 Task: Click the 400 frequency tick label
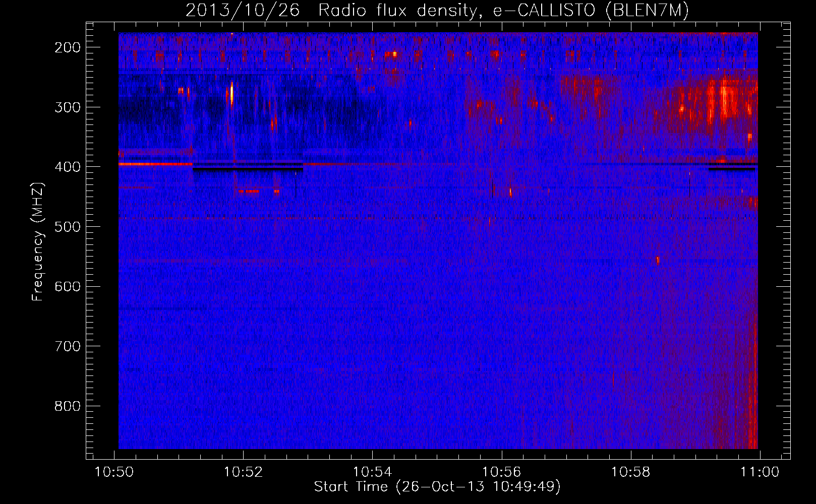[x=68, y=167]
